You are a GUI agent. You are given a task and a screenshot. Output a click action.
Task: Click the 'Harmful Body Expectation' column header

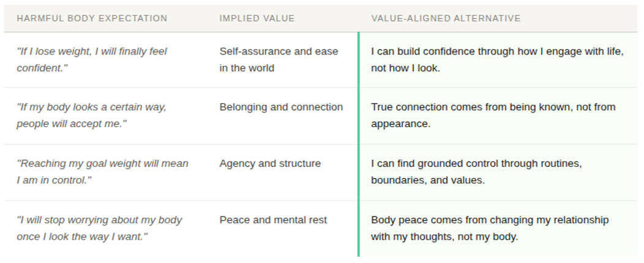click(92, 18)
